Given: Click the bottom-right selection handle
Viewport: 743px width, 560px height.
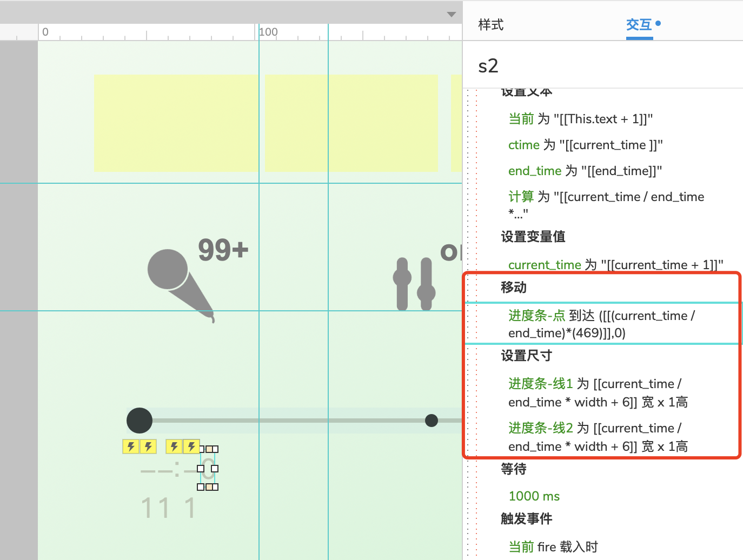Looking at the screenshot, I should click(215, 487).
